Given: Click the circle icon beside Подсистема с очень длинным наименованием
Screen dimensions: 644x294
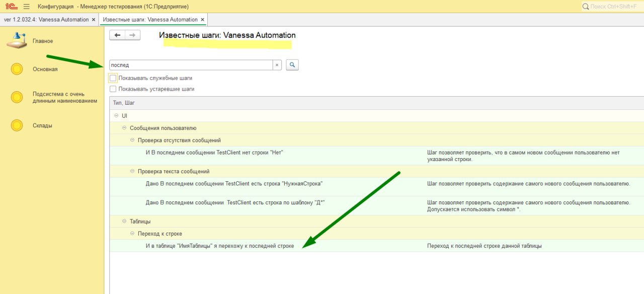Looking at the screenshot, I should [17, 97].
